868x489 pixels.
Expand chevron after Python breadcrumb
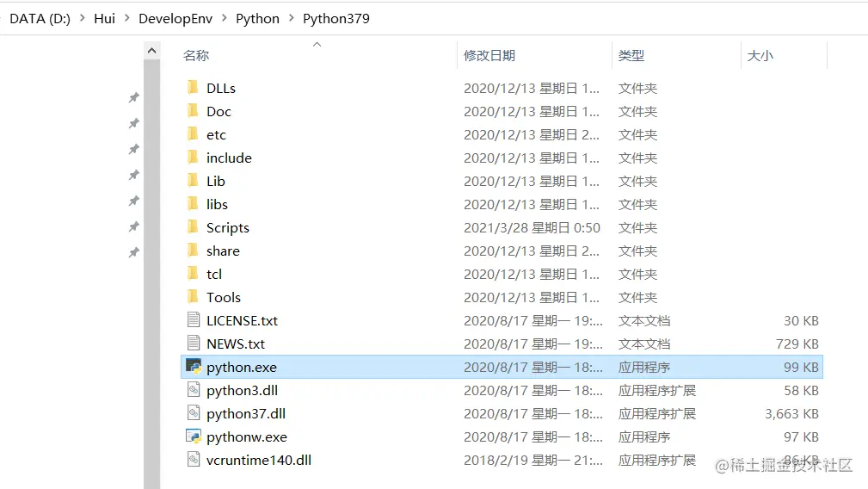point(291,18)
